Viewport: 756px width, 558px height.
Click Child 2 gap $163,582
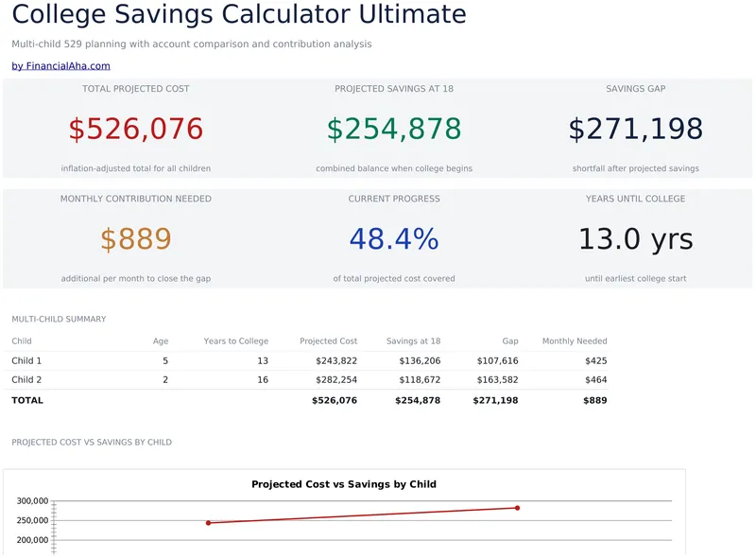498,380
